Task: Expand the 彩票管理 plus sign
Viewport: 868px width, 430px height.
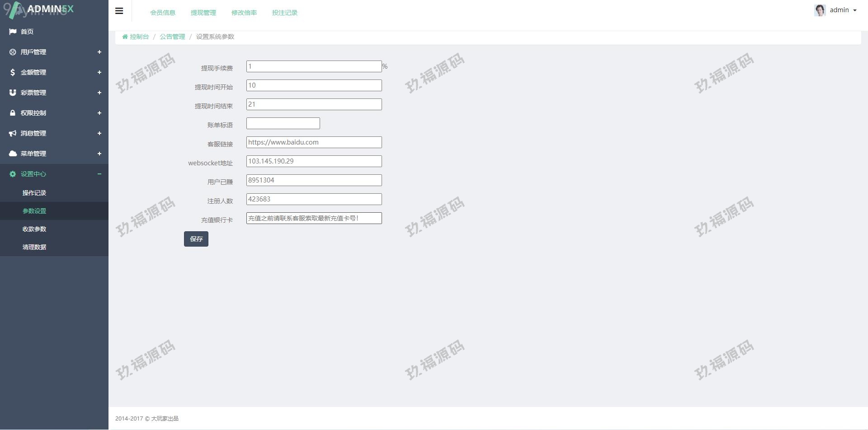Action: click(99, 93)
